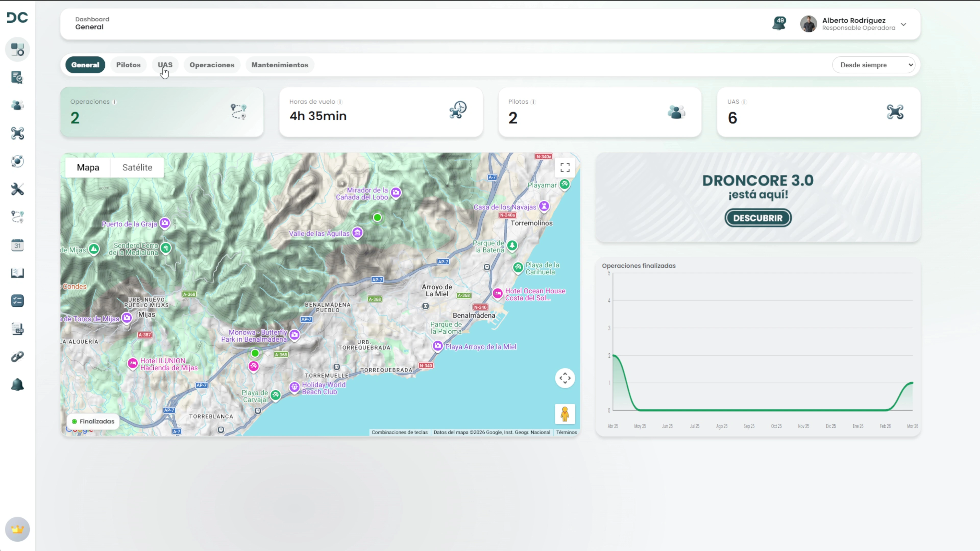Click the Horas de vuelo value 4h 35min
The height and width of the screenshot is (551, 980).
pos(318,116)
